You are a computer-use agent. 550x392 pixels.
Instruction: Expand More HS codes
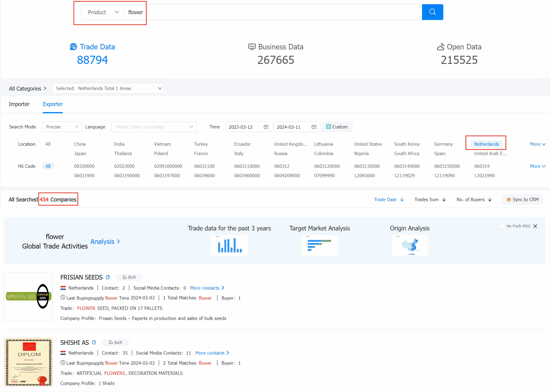pyautogui.click(x=538, y=166)
